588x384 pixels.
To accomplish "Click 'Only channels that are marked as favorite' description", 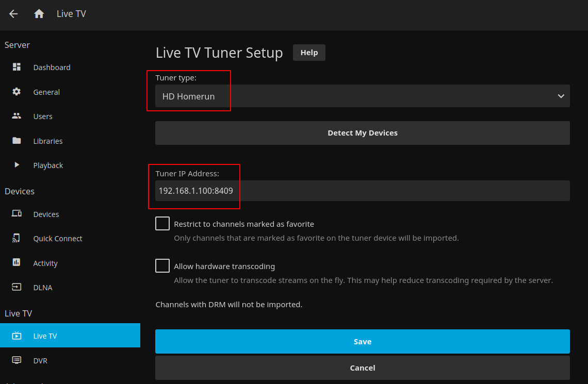I will coord(316,238).
